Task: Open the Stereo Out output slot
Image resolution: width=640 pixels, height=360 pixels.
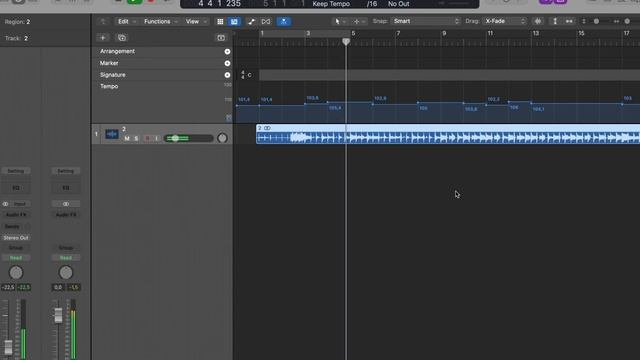Action: tap(16, 238)
